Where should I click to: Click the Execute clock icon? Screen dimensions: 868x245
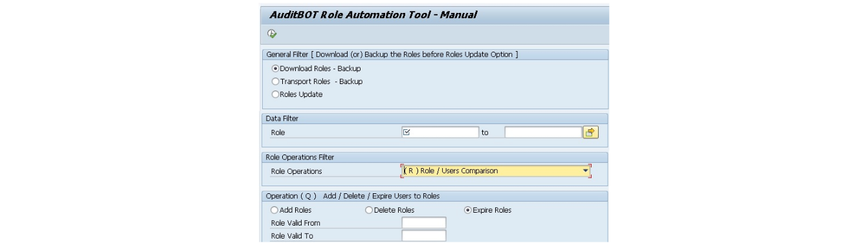[272, 34]
